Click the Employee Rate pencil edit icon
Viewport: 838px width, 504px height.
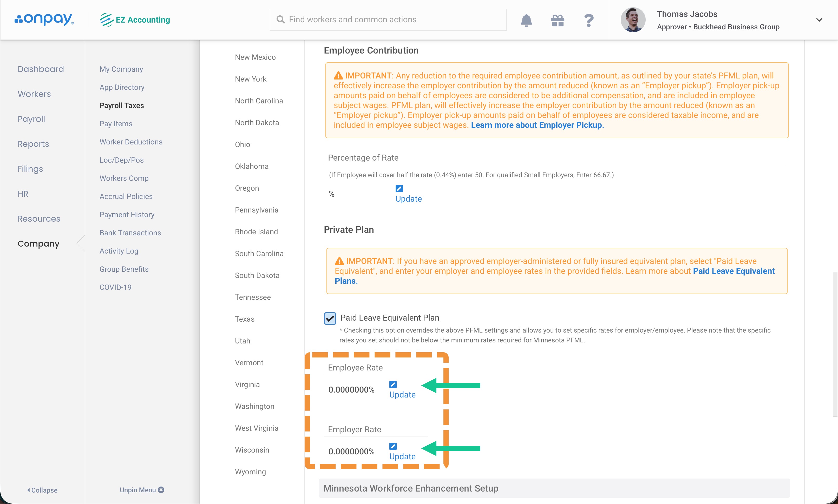click(393, 384)
